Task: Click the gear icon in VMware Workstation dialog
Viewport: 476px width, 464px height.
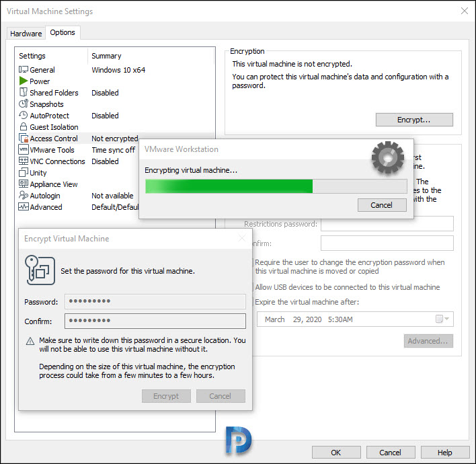Action: coord(388,157)
